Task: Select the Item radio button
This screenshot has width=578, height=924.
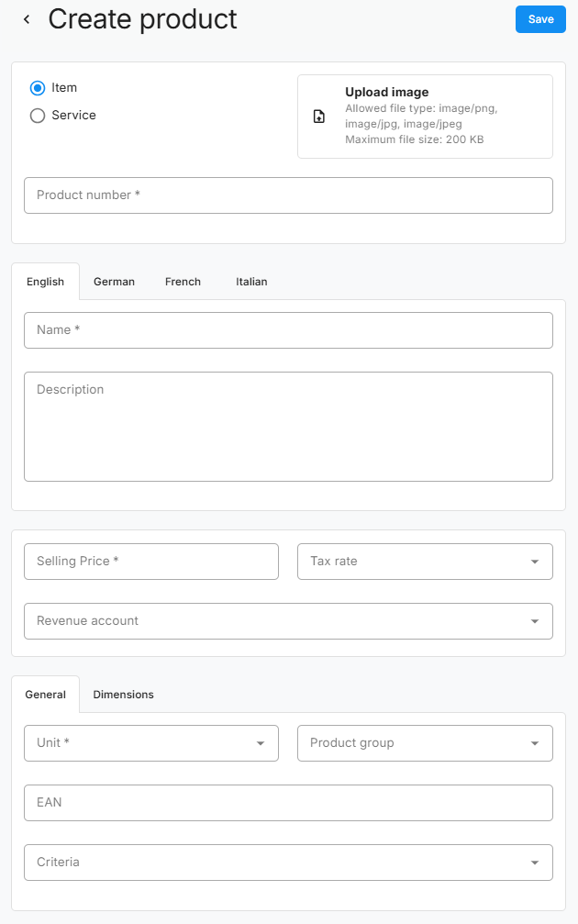Action: click(38, 88)
